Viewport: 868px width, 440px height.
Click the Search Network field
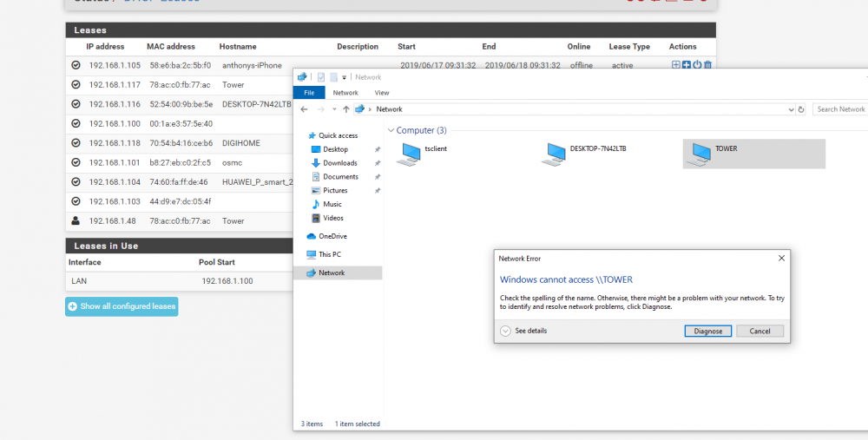pos(840,109)
